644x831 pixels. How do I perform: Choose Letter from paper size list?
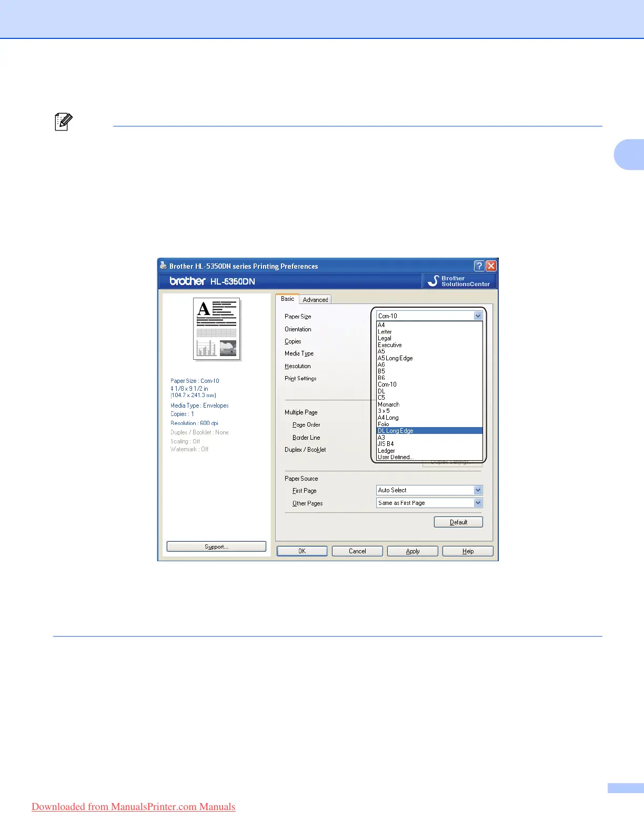[429, 332]
